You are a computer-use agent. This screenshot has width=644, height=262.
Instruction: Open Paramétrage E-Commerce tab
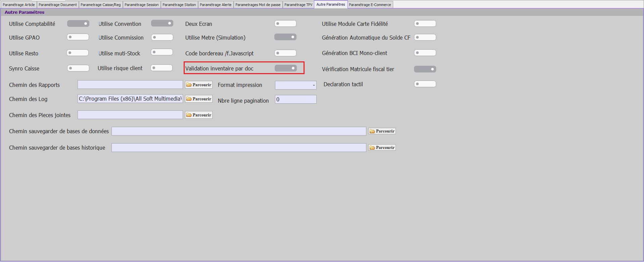tap(370, 5)
